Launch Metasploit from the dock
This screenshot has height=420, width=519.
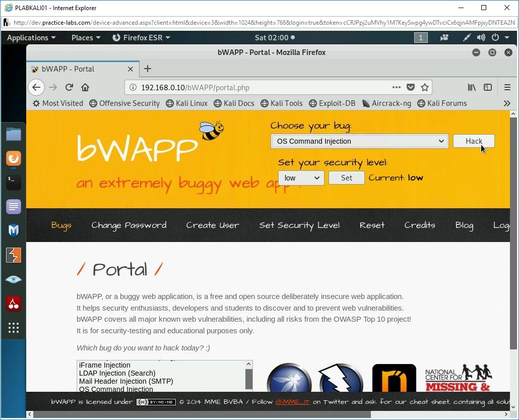[13, 231]
